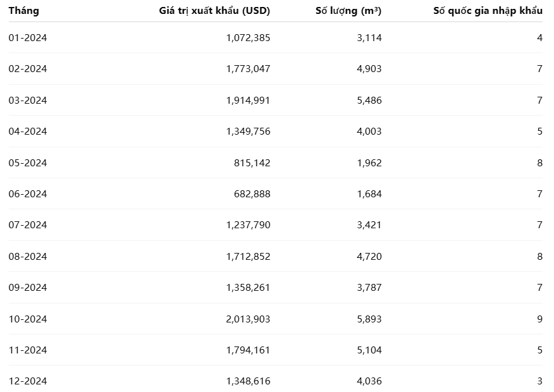The image size is (554, 392).
Task: Click the "Tháng" column header
Action: tap(24, 11)
